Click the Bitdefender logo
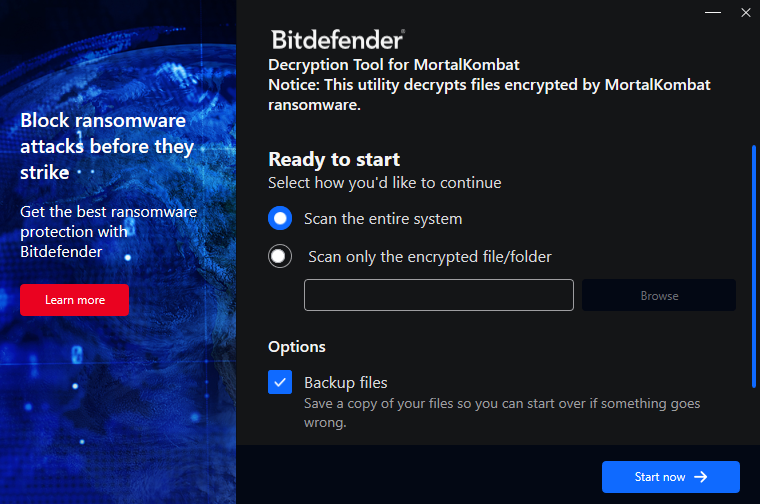The width and height of the screenshot is (760, 504). (337, 40)
